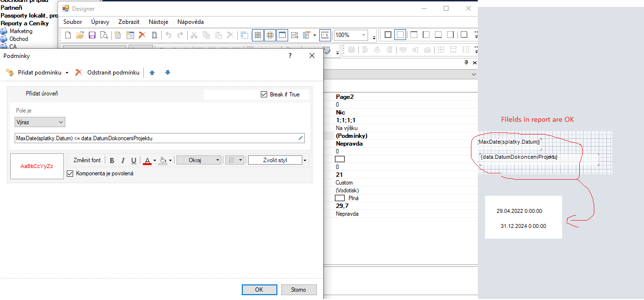644x300 pixels.
Task: Open the Zobrazit menu
Action: [129, 22]
